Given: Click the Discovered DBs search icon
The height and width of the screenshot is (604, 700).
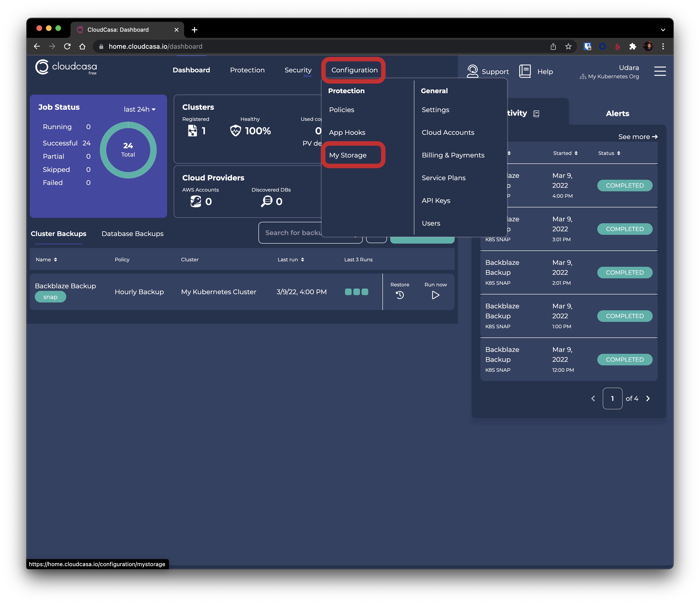Looking at the screenshot, I should [266, 201].
